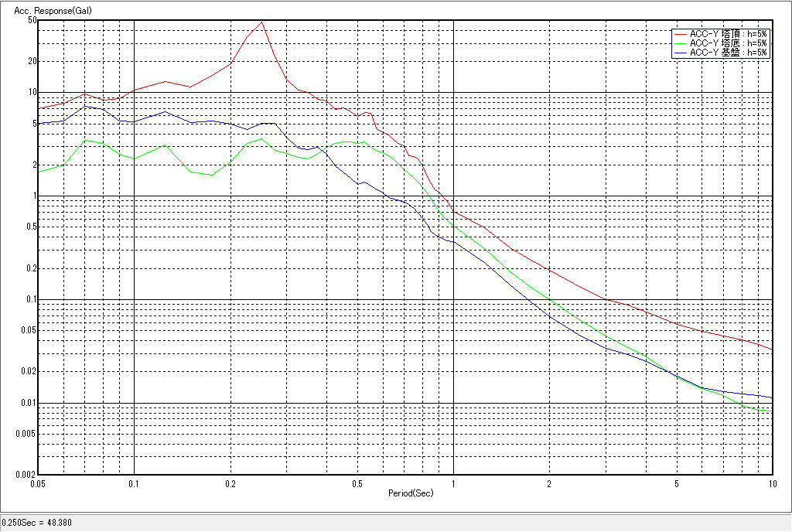Click the red curve peak near 0.25 sec
This screenshot has width=792, height=532.
coord(262,22)
